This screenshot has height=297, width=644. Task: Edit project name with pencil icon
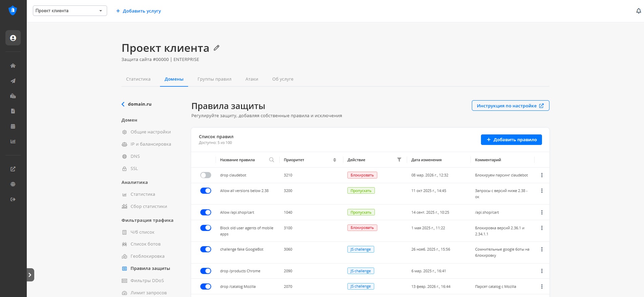[x=217, y=48]
